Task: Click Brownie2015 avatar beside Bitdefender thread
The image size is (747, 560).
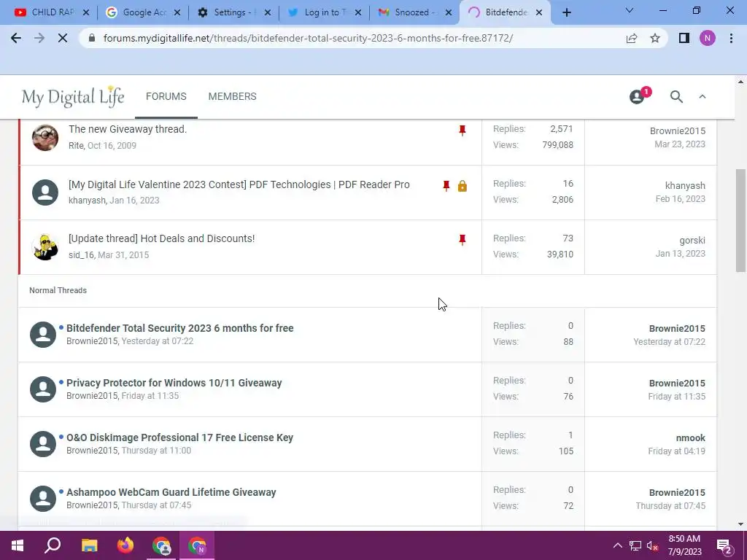Action: pos(43,334)
